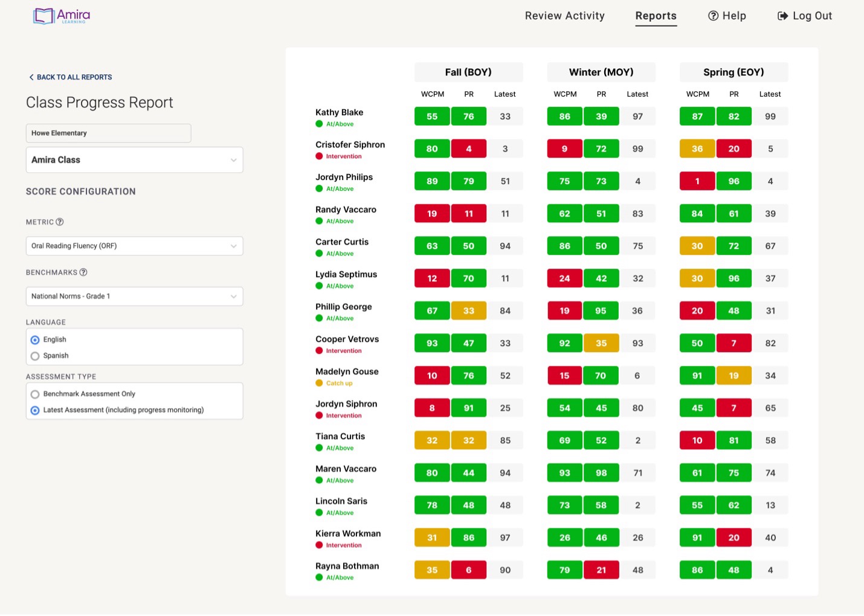Select the Spring (EOY) column header
Image resolution: width=864 pixels, height=616 pixels.
click(734, 72)
